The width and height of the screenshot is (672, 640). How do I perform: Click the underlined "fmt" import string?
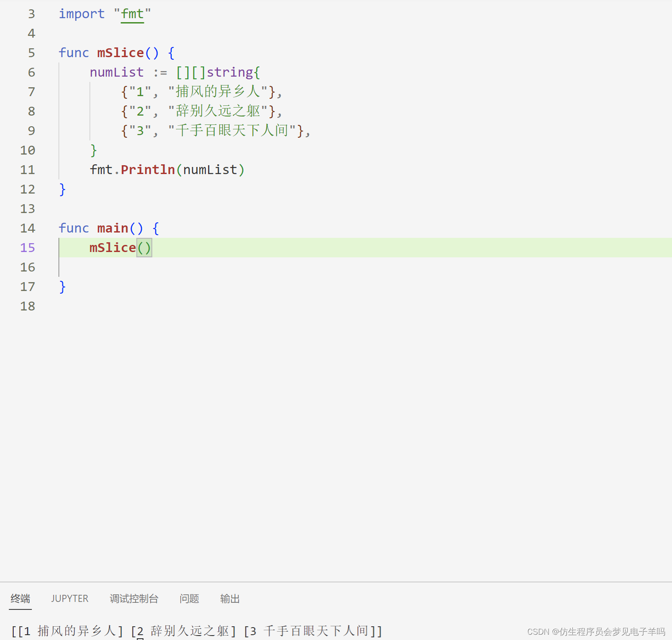pos(132,14)
